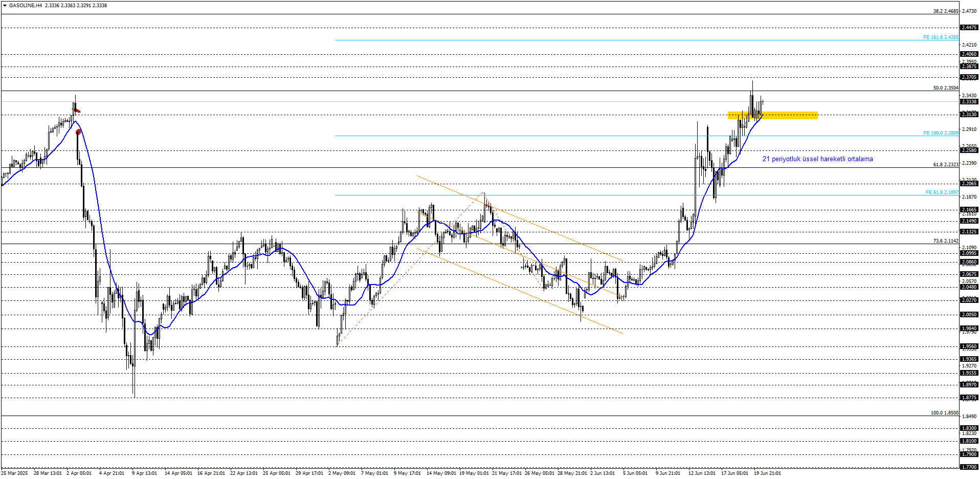Viewport: 980px width, 479px height.
Task: Click the 2.3875 level tag on price axis
Action: (969, 67)
